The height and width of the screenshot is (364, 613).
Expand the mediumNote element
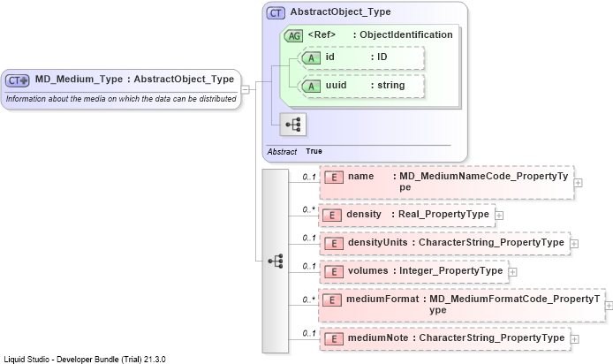click(x=574, y=339)
